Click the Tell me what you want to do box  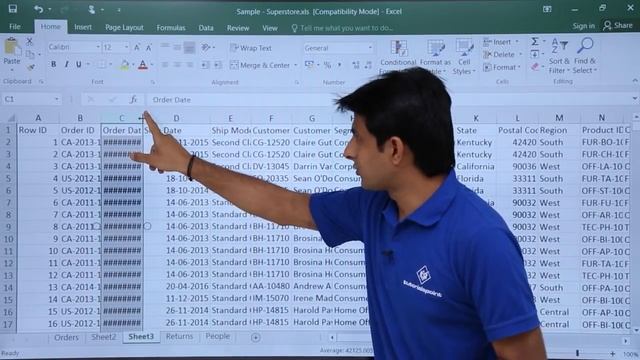(342, 28)
